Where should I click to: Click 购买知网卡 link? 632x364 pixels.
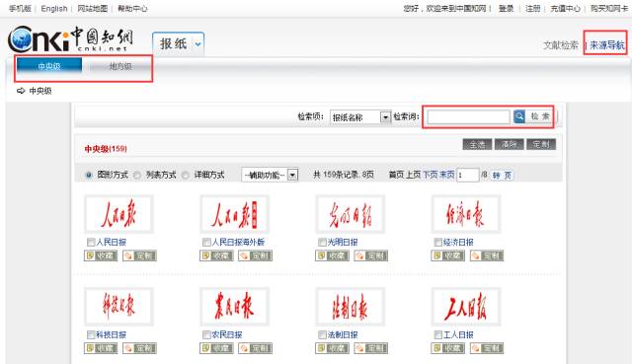point(608,9)
